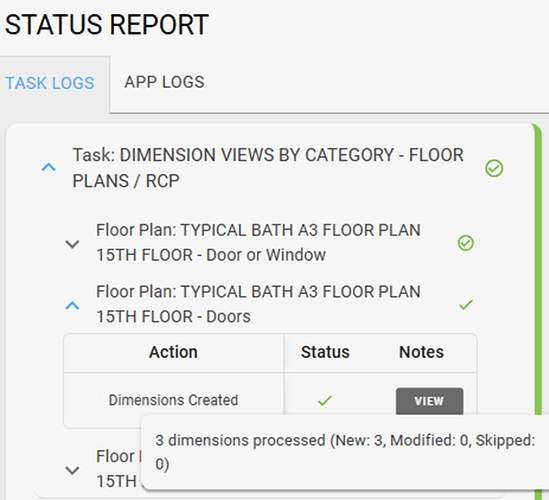This screenshot has height=500, width=549.
Task: Click the dimensions processed tooltip message
Action: 345,452
